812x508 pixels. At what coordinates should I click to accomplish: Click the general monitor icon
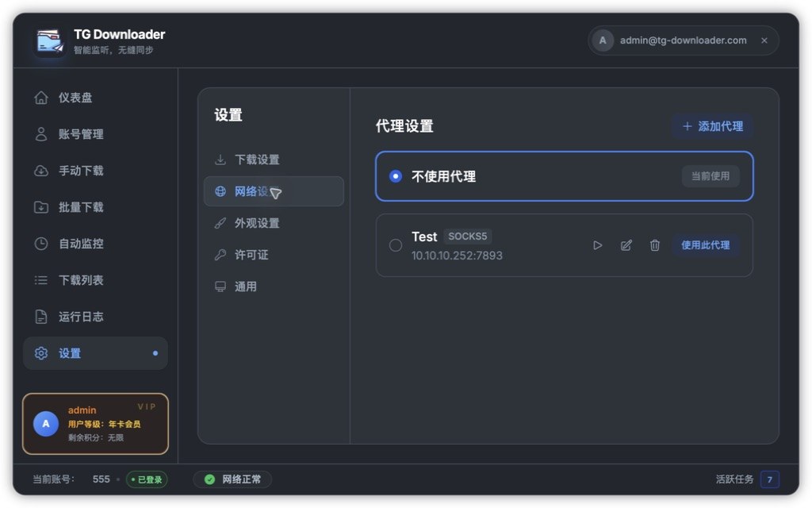tap(220, 287)
